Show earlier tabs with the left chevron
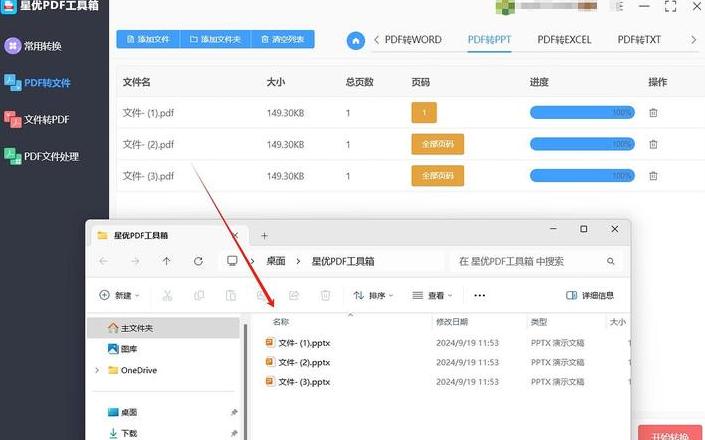This screenshot has height=440, width=705. pyautogui.click(x=376, y=40)
